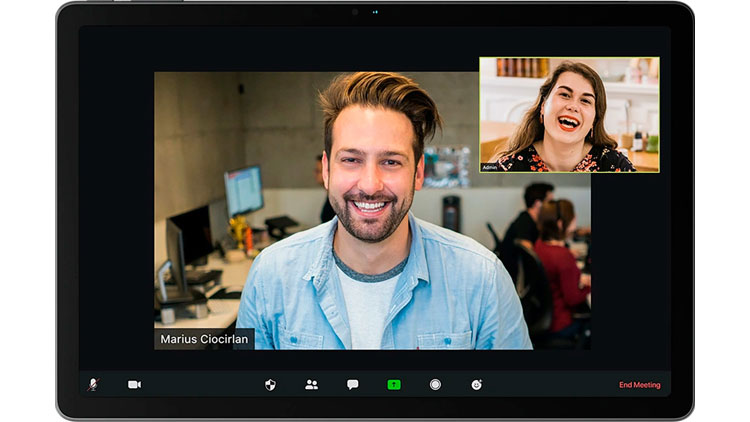Select the Admin video thumbnail
Screen dimensions: 750x422
[x=569, y=114]
